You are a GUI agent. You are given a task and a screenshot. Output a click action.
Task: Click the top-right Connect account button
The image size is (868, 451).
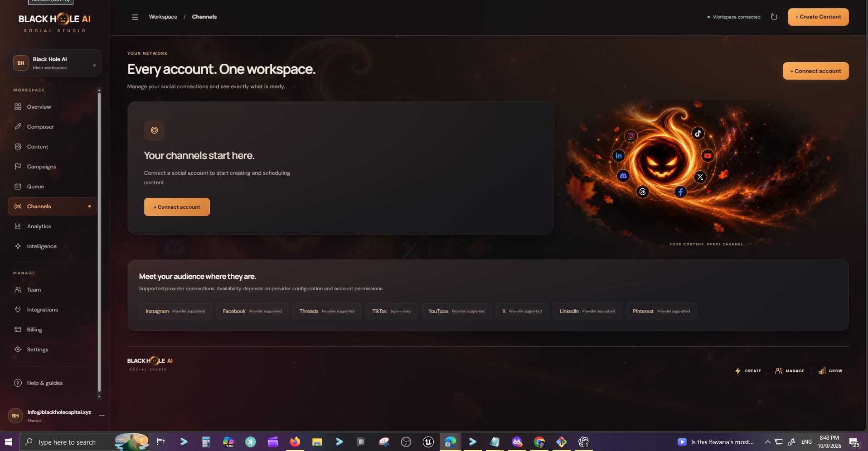tap(815, 71)
